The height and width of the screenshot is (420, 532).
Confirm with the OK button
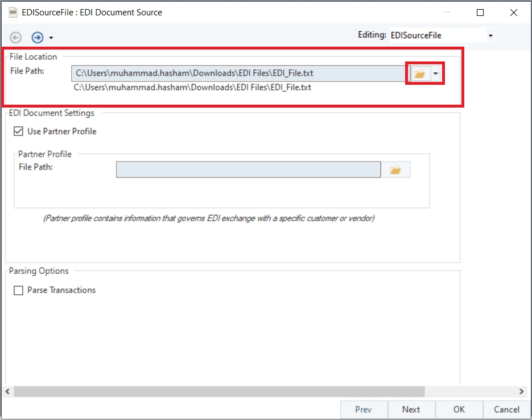[459, 409]
